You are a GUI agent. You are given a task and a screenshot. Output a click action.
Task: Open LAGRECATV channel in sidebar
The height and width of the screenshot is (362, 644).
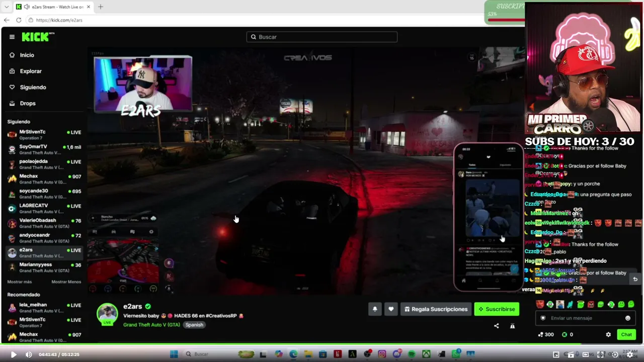44,208
